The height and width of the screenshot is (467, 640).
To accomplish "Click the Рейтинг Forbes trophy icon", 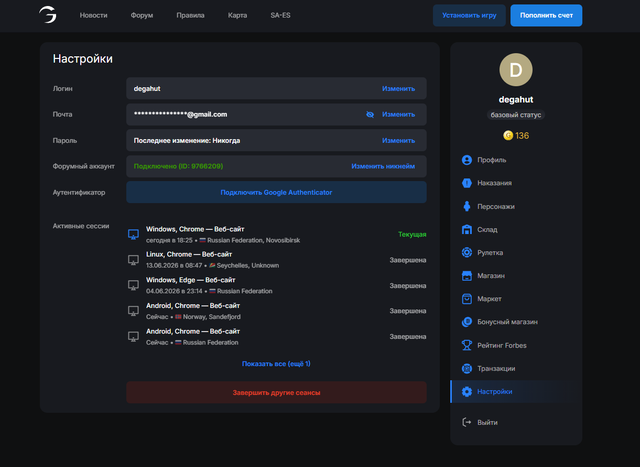I will [x=467, y=345].
